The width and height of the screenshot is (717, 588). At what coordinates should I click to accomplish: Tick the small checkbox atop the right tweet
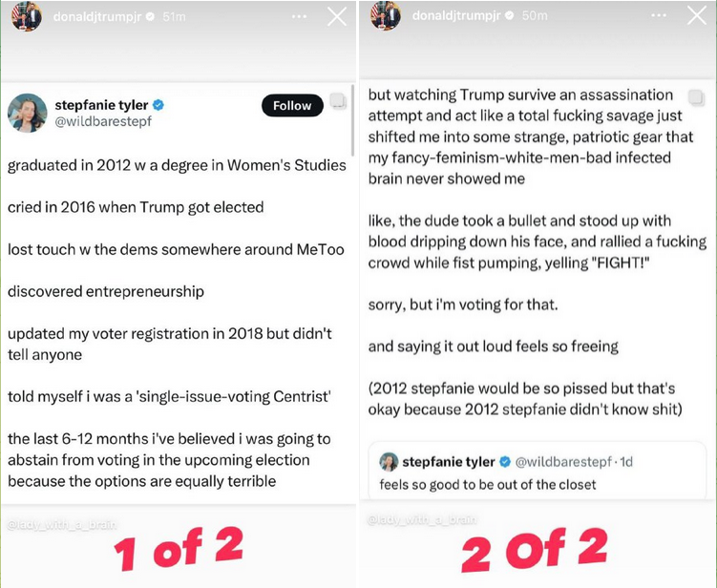click(x=695, y=96)
